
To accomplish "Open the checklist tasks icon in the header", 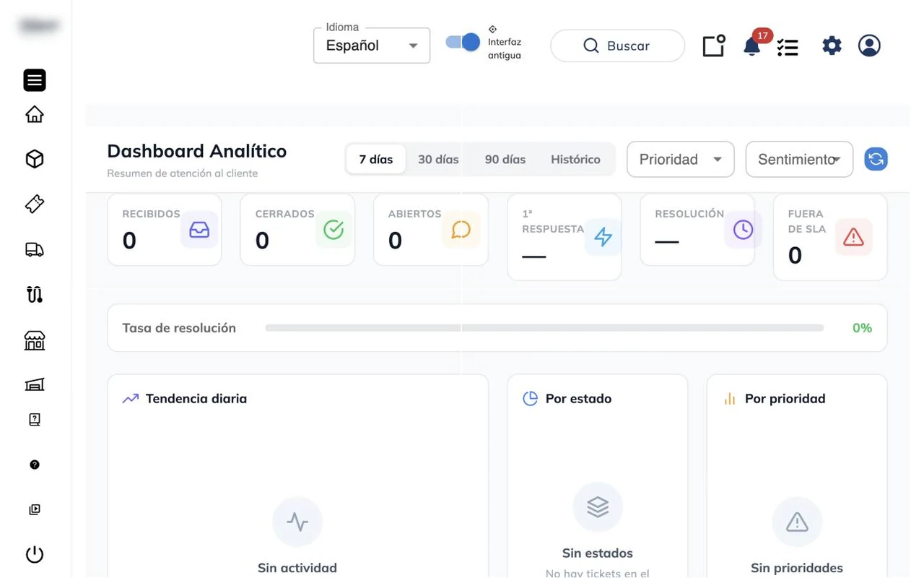I will 788,47.
